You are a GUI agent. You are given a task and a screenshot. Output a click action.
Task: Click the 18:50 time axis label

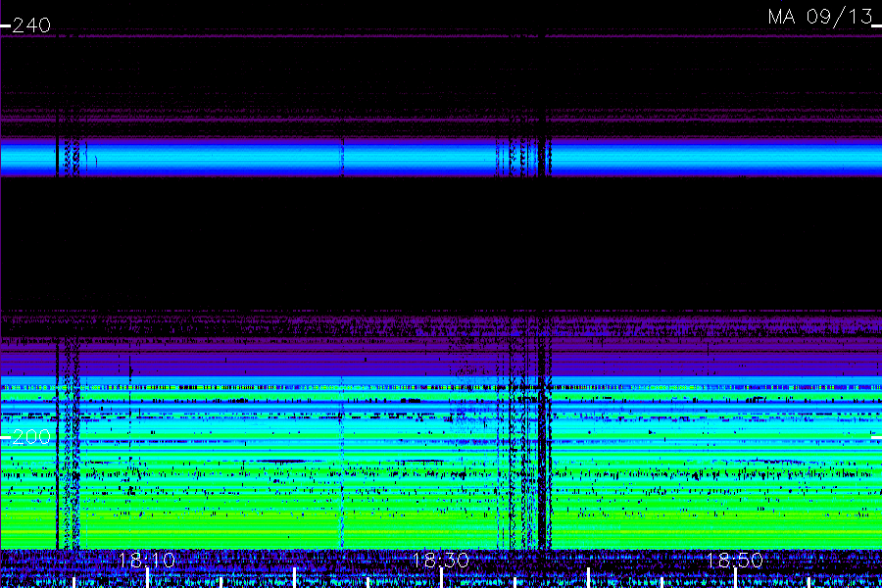735,561
